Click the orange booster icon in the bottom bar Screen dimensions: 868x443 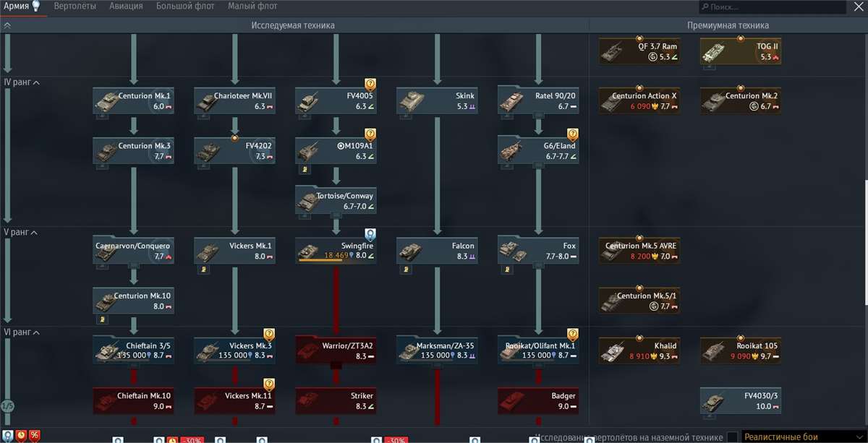[20, 435]
